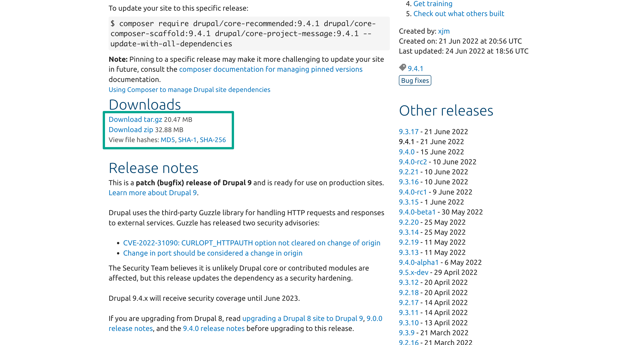Open the Download zip link
Screen dimensions: 644x345
click(x=131, y=130)
